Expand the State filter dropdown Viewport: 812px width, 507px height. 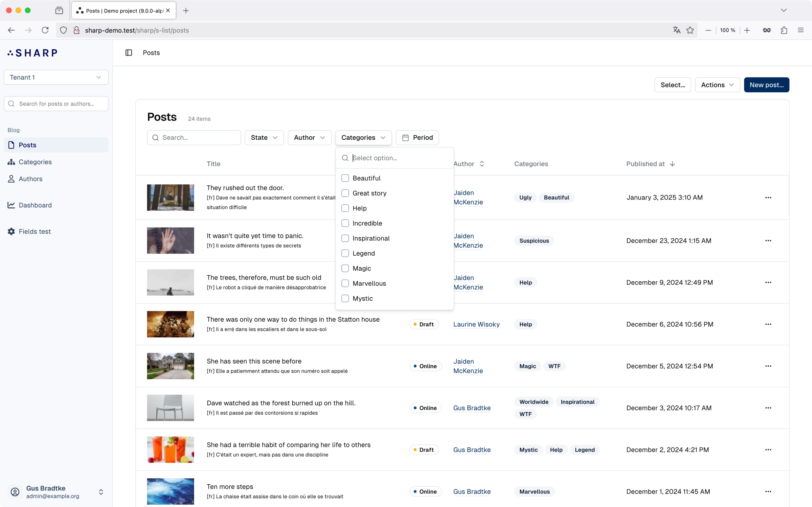point(264,137)
